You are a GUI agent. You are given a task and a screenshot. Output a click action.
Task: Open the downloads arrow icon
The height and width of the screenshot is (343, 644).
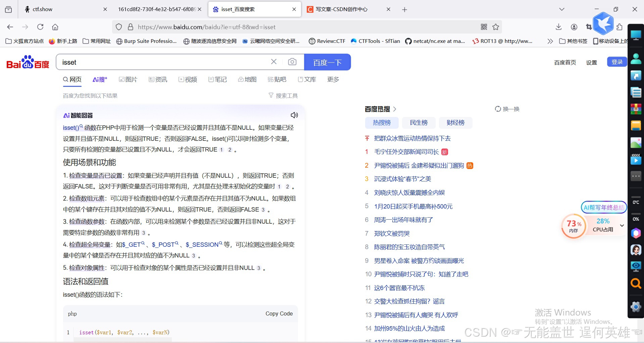click(559, 27)
